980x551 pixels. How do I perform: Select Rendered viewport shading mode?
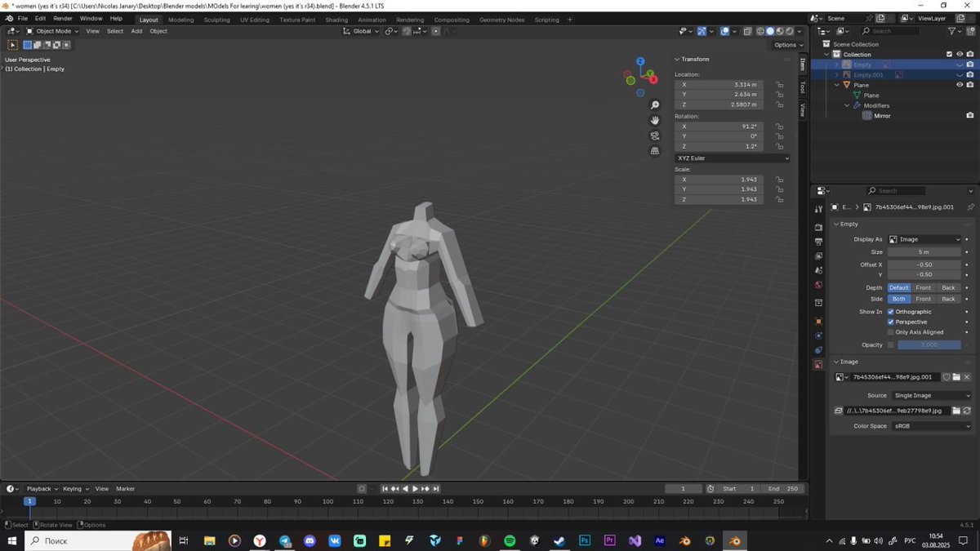click(x=790, y=31)
